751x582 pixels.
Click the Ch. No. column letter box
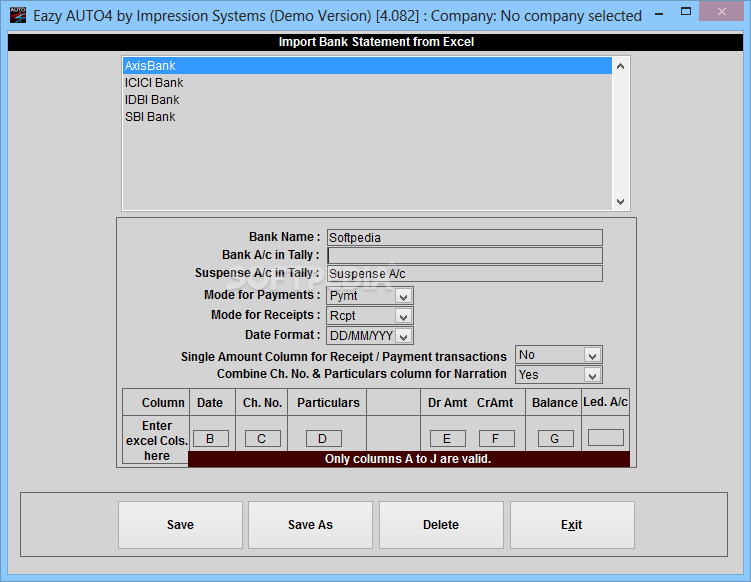tap(262, 438)
